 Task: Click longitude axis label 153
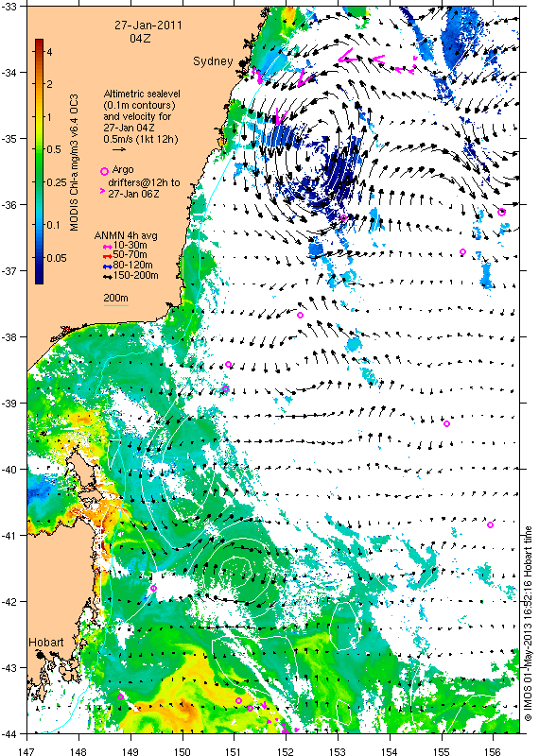pyautogui.click(x=338, y=750)
